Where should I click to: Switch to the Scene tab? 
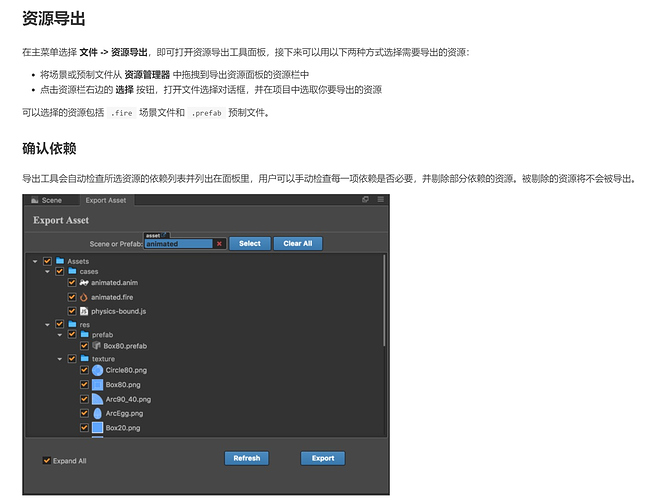[51, 200]
